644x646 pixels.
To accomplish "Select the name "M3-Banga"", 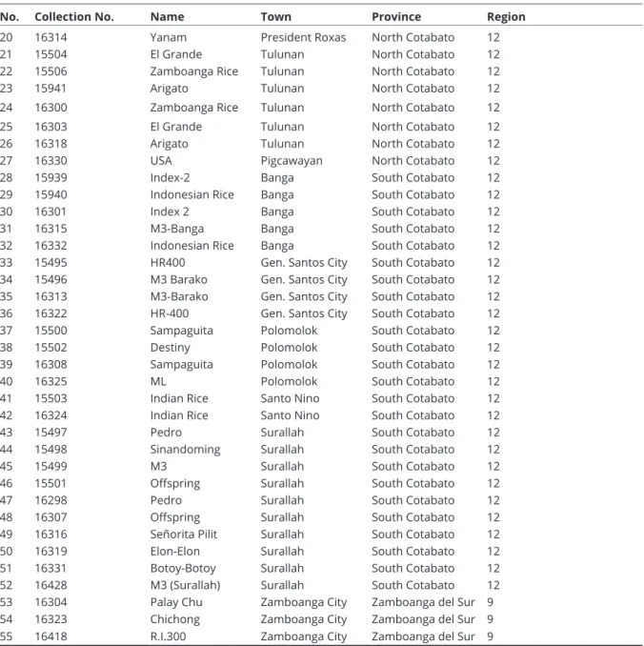I will pos(177,229).
